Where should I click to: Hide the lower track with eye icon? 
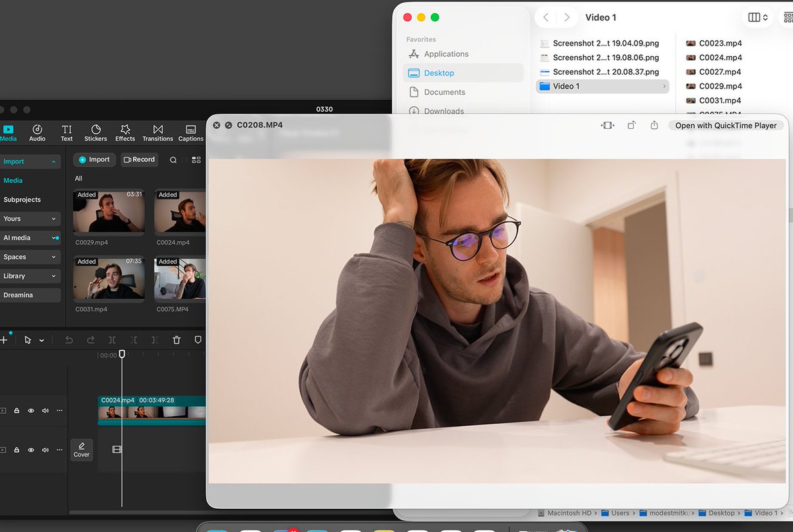click(31, 450)
